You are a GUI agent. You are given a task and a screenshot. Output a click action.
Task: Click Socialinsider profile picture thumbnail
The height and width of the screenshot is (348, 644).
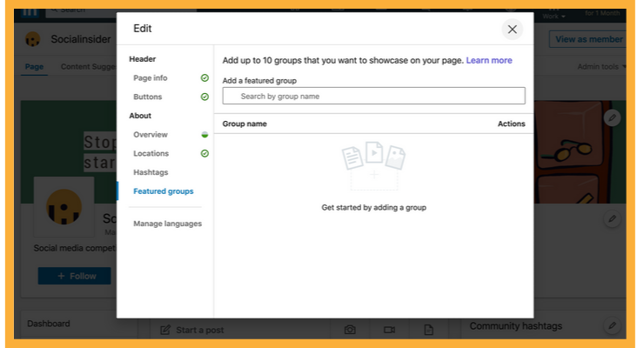click(64, 206)
